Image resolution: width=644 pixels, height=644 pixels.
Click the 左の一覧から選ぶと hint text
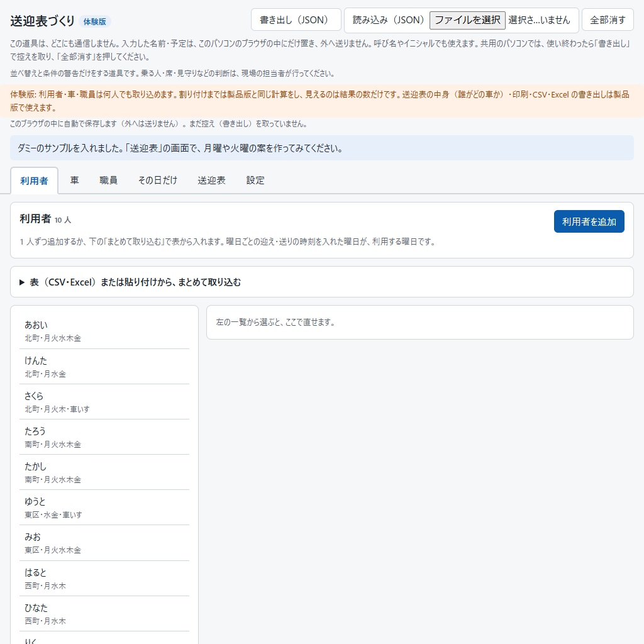click(x=276, y=323)
